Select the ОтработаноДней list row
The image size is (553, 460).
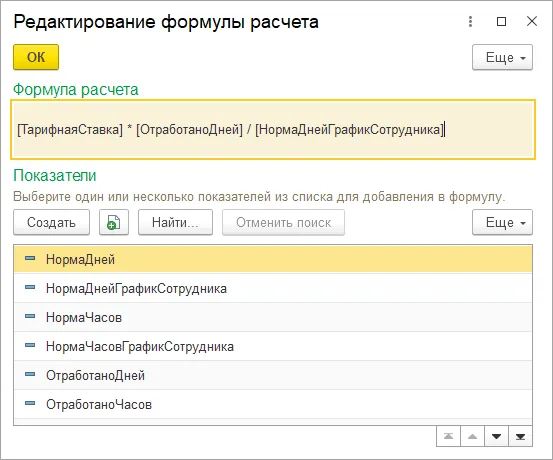tap(273, 375)
